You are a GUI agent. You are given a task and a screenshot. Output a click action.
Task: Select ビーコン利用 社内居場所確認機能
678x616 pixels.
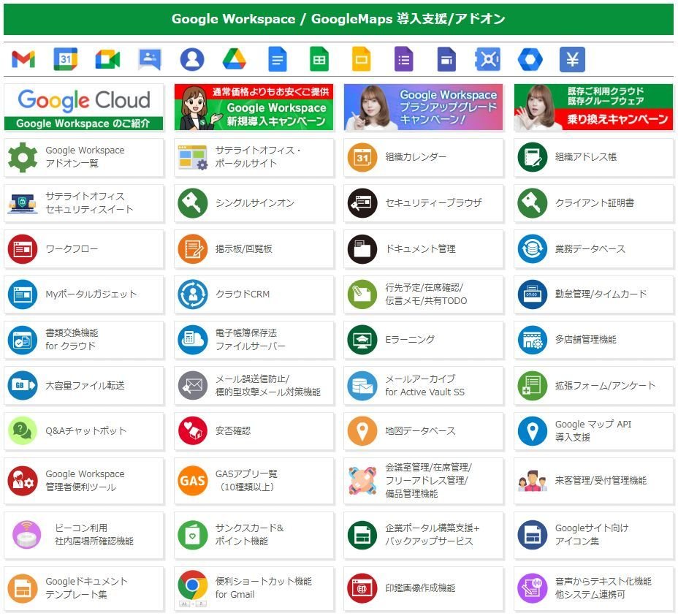point(84,535)
